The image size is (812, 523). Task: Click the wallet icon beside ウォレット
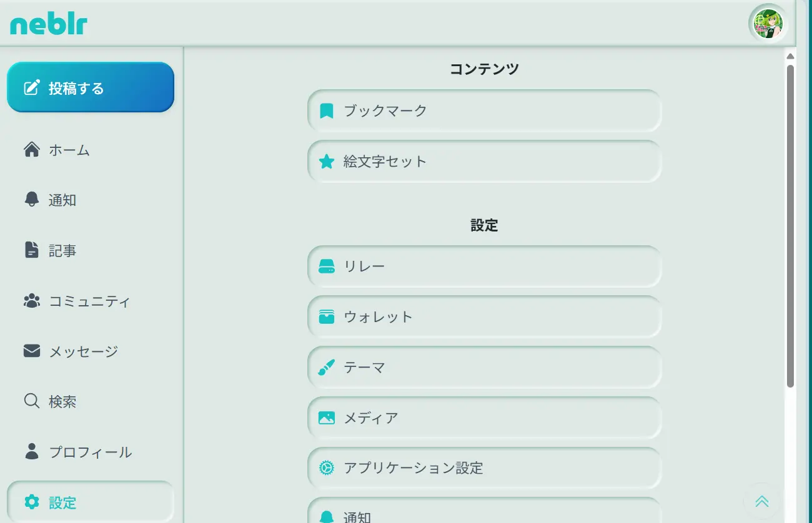[x=327, y=317]
